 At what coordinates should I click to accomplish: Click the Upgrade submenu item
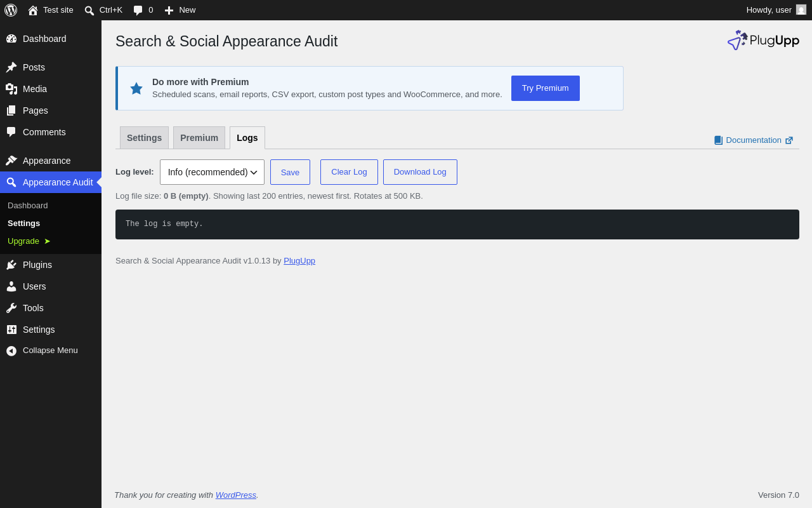coord(29,241)
